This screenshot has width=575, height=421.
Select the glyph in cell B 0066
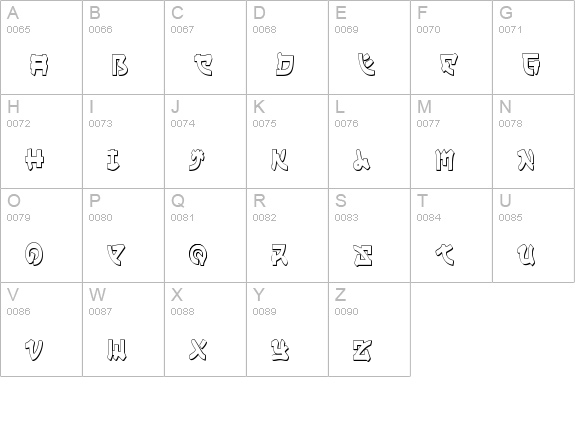tap(120, 65)
